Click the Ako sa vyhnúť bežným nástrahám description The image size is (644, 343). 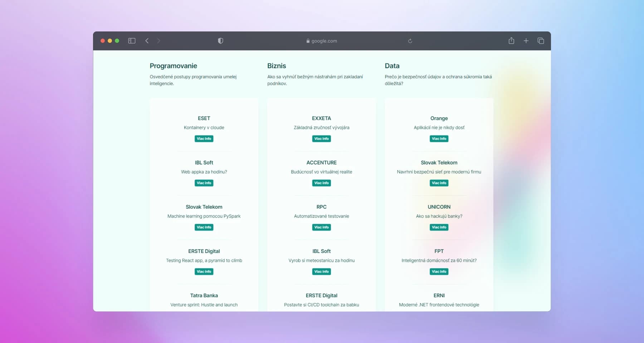pyautogui.click(x=315, y=80)
